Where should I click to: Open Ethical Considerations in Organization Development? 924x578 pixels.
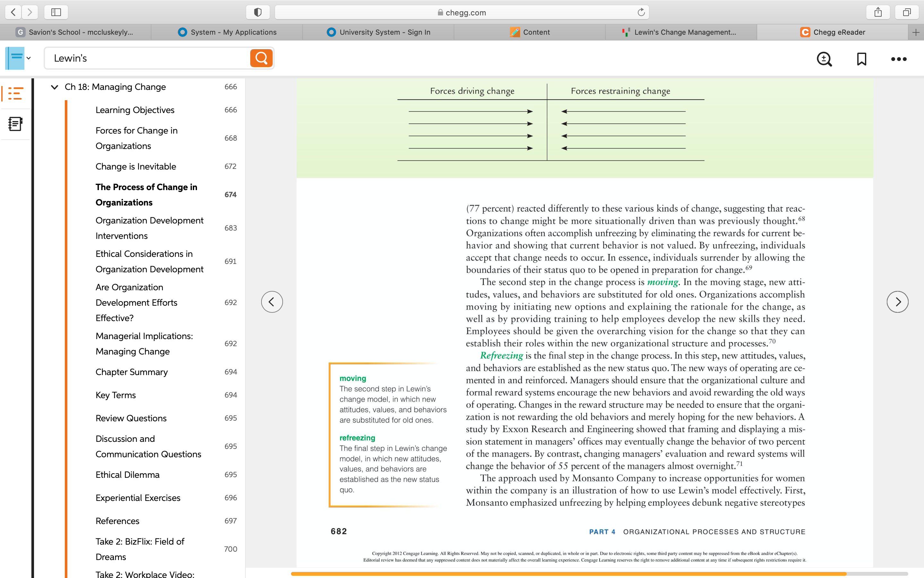[149, 261]
